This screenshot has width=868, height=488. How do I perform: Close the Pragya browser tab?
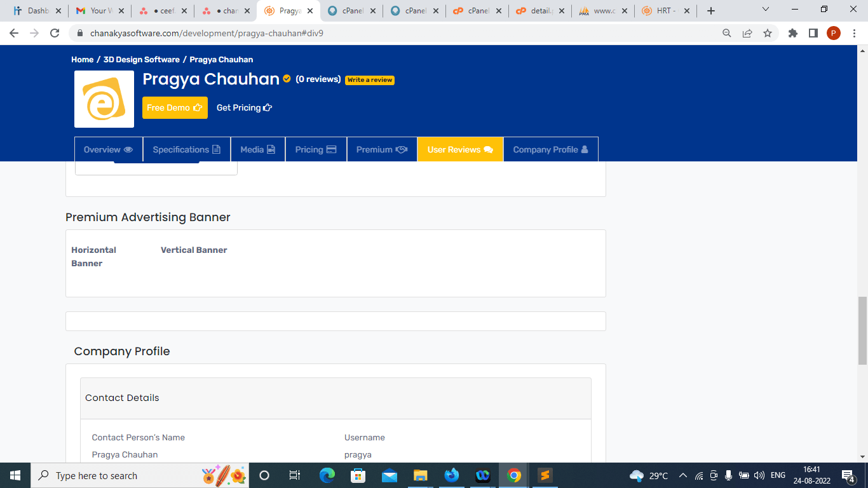310,11
